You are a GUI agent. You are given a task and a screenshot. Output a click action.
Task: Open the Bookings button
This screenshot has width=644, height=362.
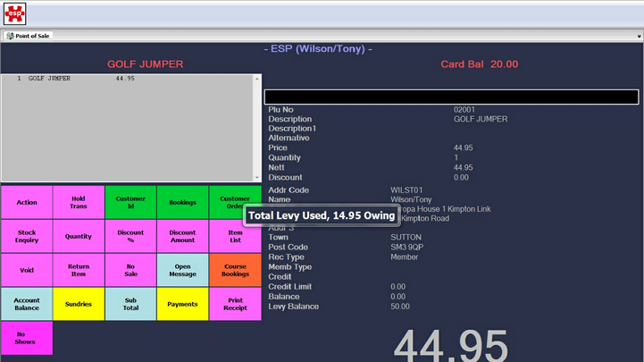(182, 202)
